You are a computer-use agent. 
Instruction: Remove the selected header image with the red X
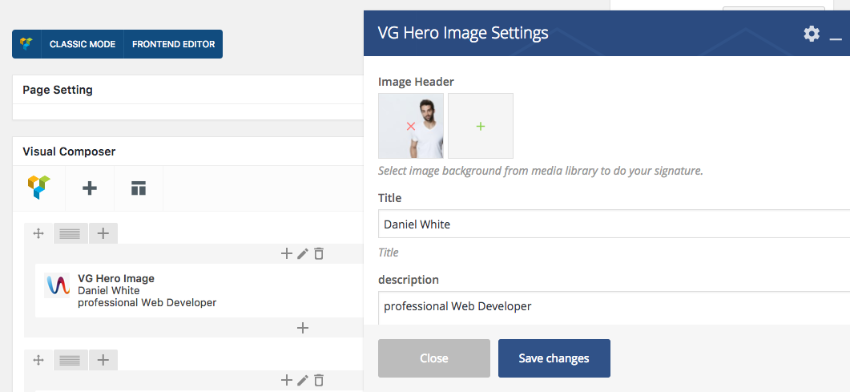click(411, 126)
